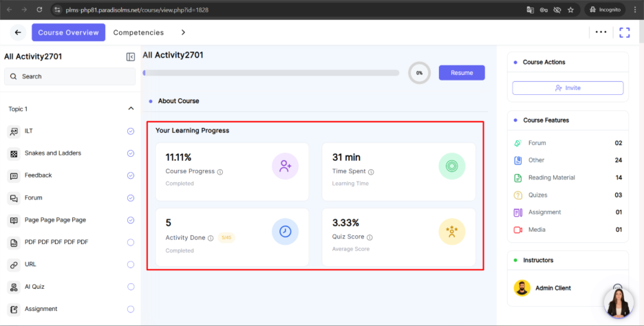Switch to the Competencies tab
The width and height of the screenshot is (644, 326).
[138, 32]
